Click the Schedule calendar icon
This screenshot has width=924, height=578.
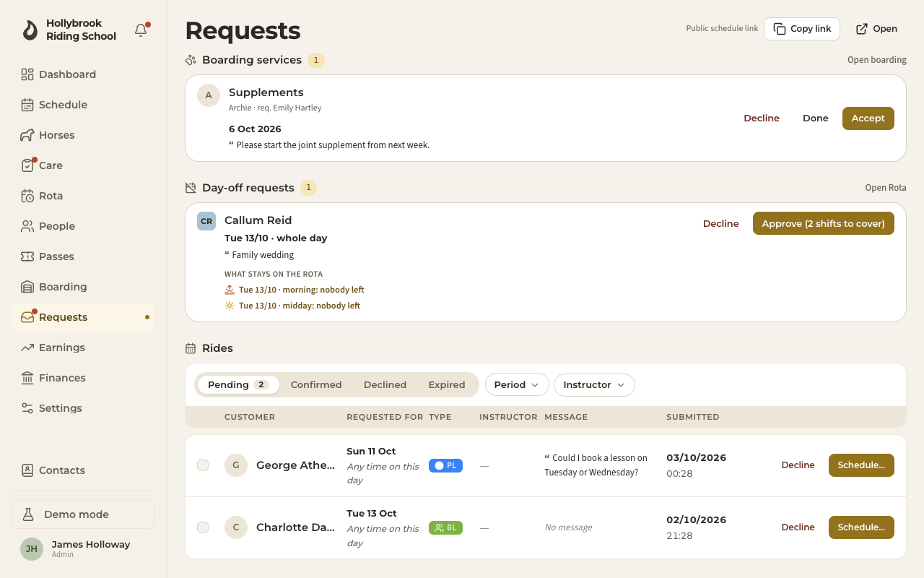[27, 105]
